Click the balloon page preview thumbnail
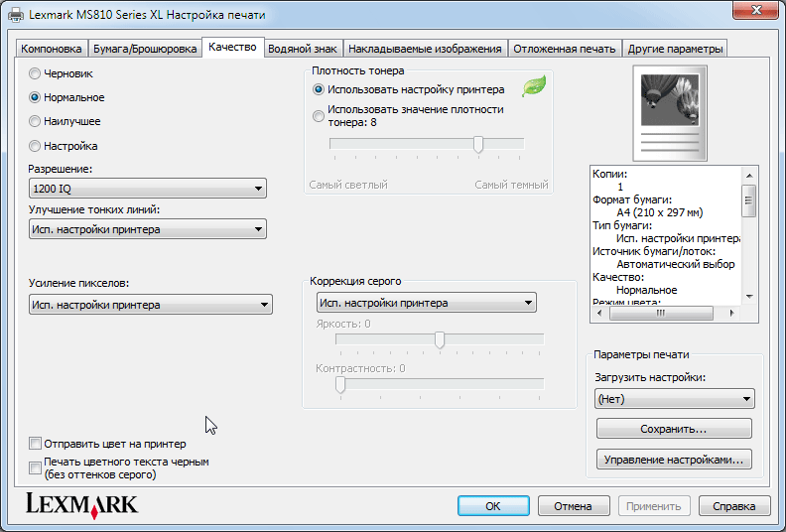Viewport: 786px width, 532px height. click(670, 113)
